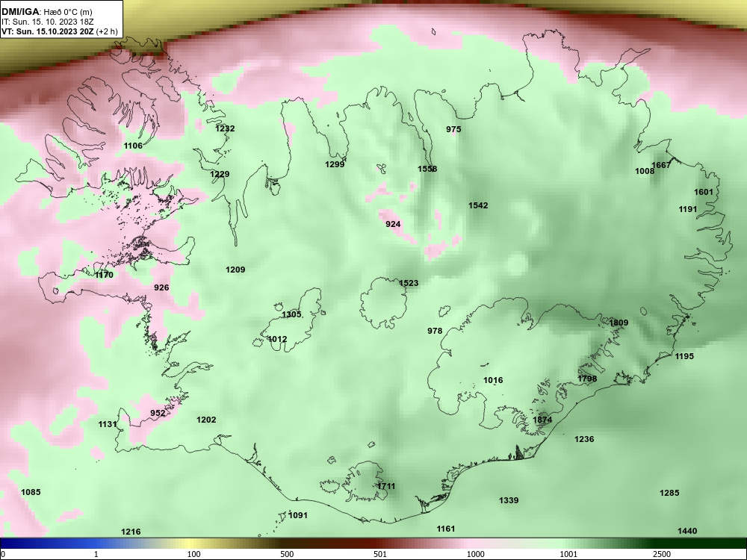The height and width of the screenshot is (560, 747).
Task: Click the 1000 mark on color scale
Action: [x=475, y=555]
